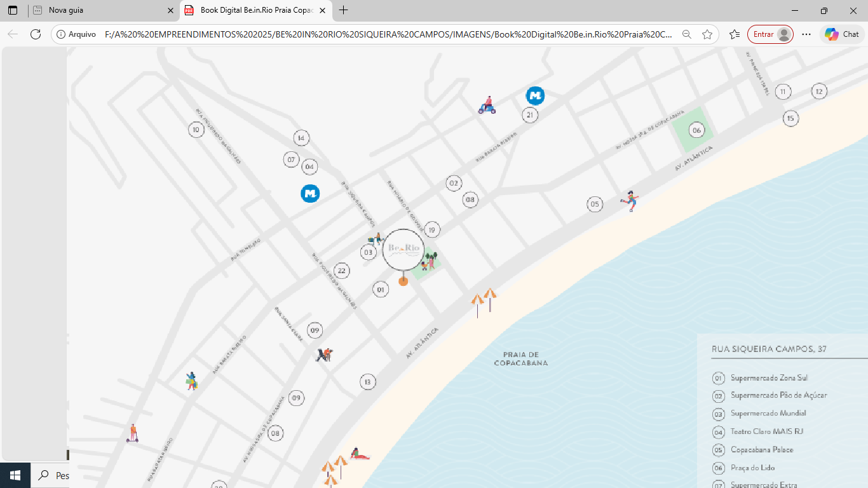The image size is (868, 488).
Task: Click the Be.in.Rio location marker on map
Action: click(403, 250)
